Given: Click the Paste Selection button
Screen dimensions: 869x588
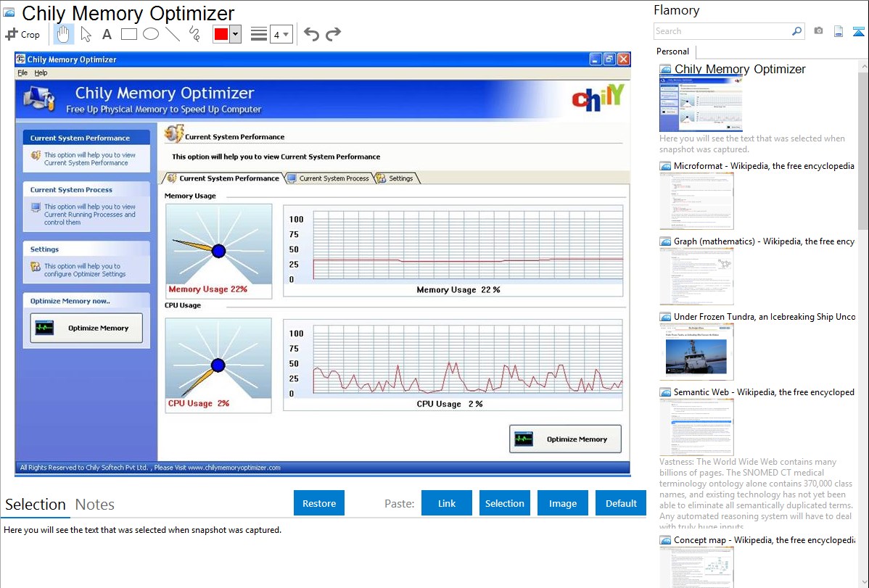Looking at the screenshot, I should pos(505,503).
